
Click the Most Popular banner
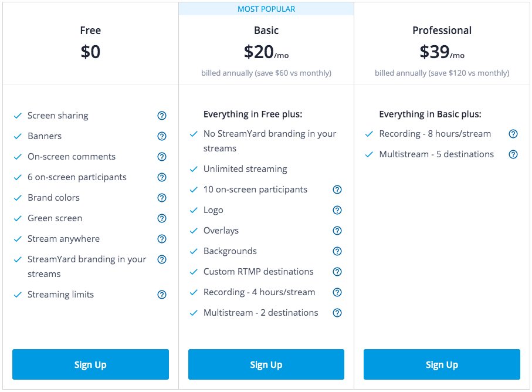(266, 9)
